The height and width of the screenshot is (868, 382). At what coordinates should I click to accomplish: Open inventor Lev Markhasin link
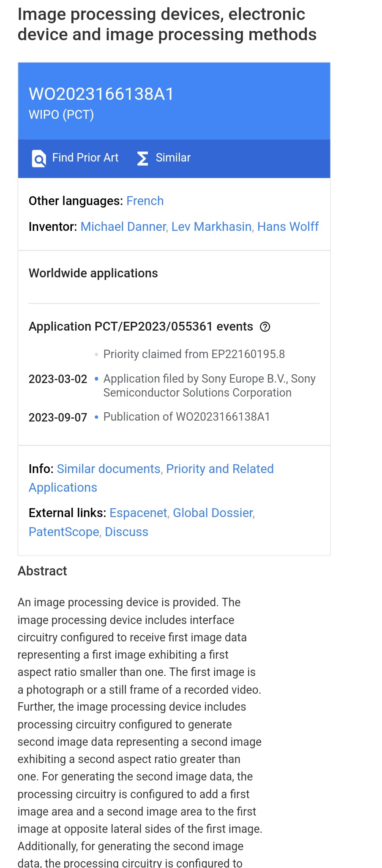click(211, 227)
